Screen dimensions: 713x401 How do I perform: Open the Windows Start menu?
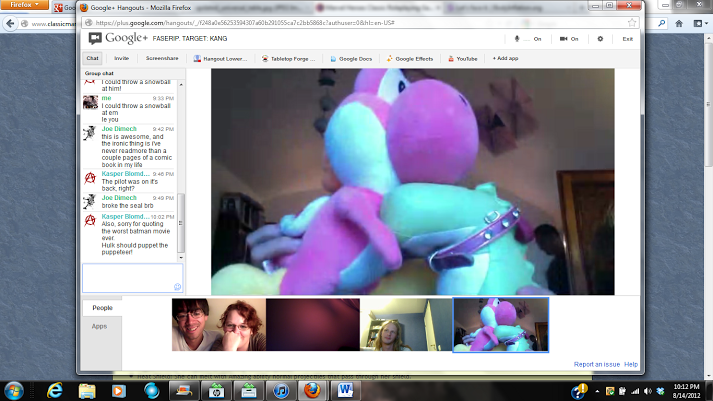pos(14,391)
